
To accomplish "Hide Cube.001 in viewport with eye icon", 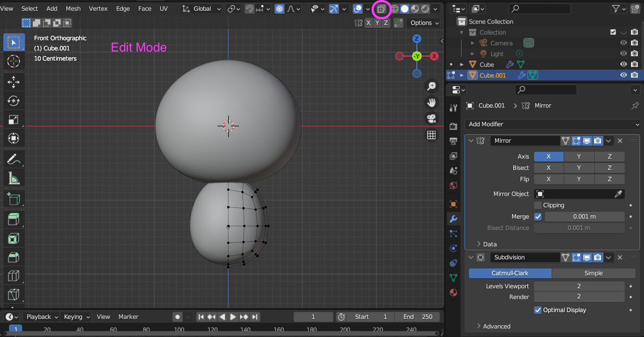I will 623,75.
